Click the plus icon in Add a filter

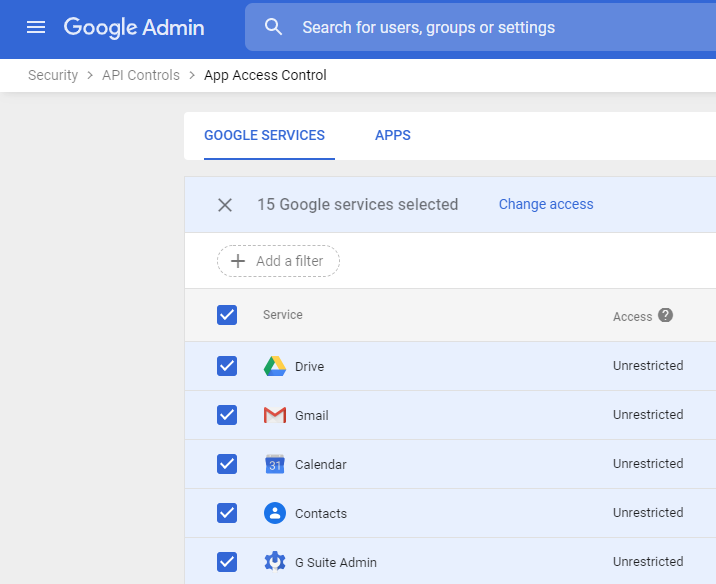[x=238, y=261]
